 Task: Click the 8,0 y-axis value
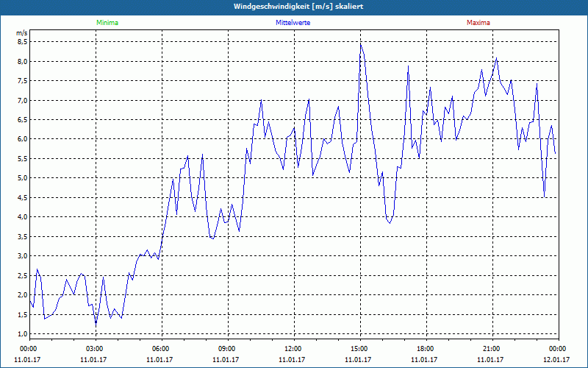[23, 61]
